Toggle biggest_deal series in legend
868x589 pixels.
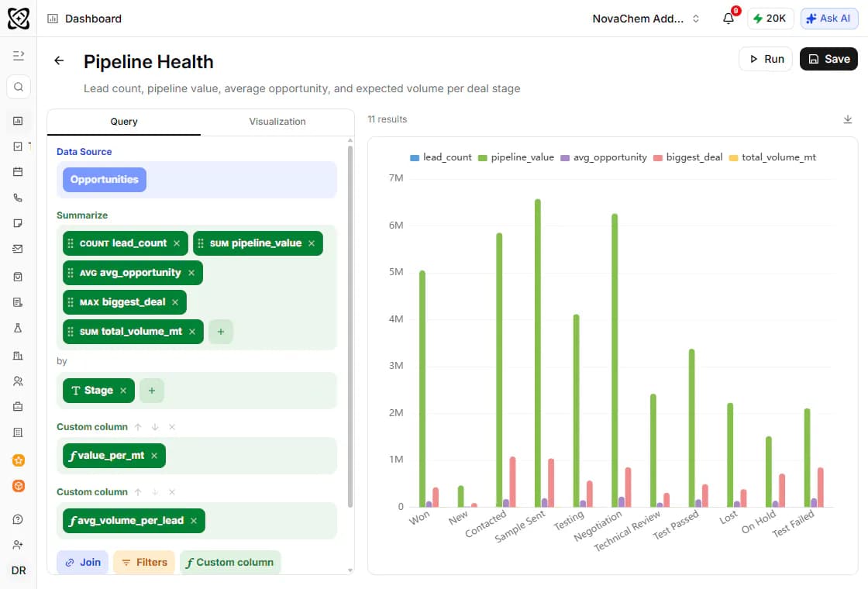coord(688,157)
